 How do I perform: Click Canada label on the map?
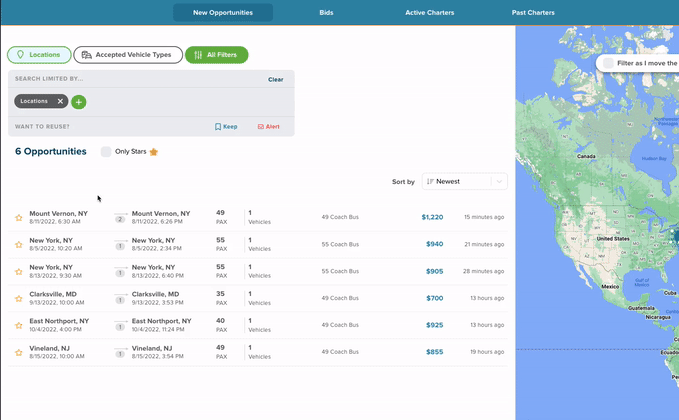click(x=586, y=156)
